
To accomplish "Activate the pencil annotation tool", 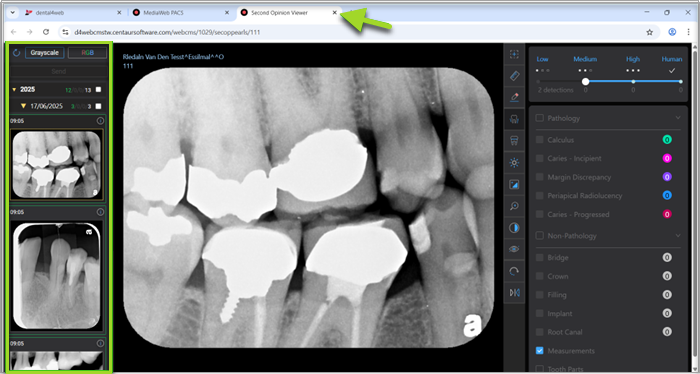I will [514, 97].
